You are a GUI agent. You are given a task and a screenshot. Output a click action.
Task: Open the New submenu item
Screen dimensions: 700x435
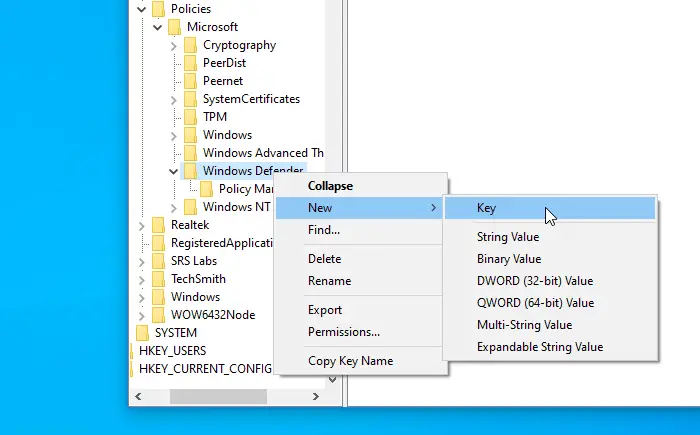pyautogui.click(x=361, y=208)
